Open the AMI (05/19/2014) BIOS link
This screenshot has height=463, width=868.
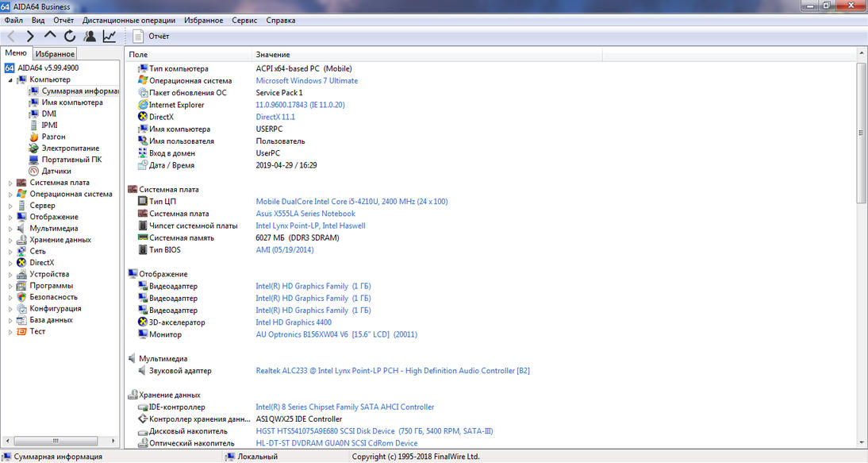[x=285, y=250]
